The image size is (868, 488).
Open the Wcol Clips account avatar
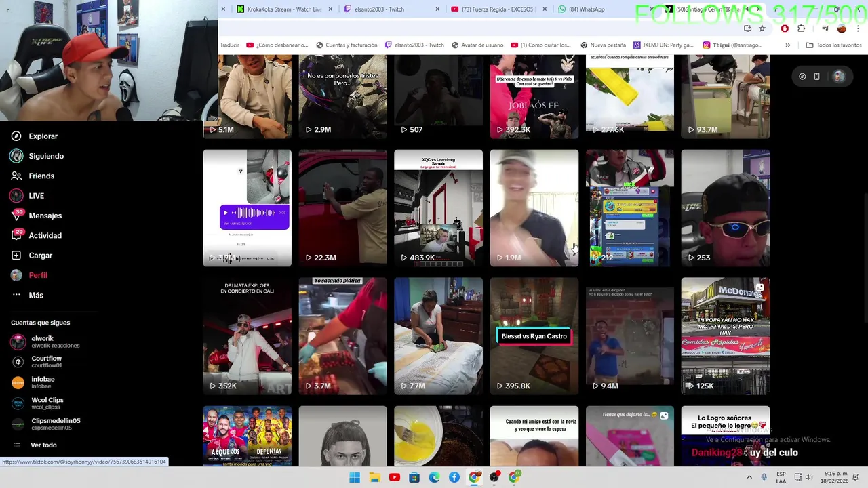coord(18,403)
